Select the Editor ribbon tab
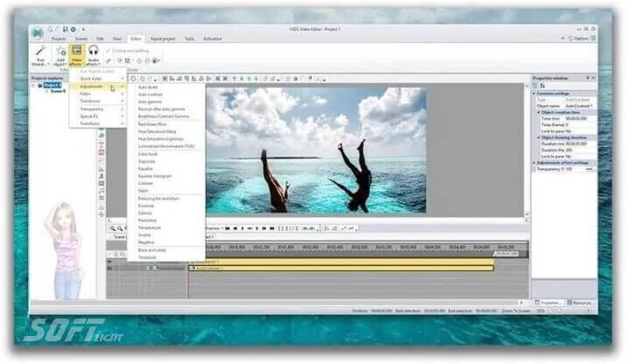The height and width of the screenshot is (364, 626). 136,38
